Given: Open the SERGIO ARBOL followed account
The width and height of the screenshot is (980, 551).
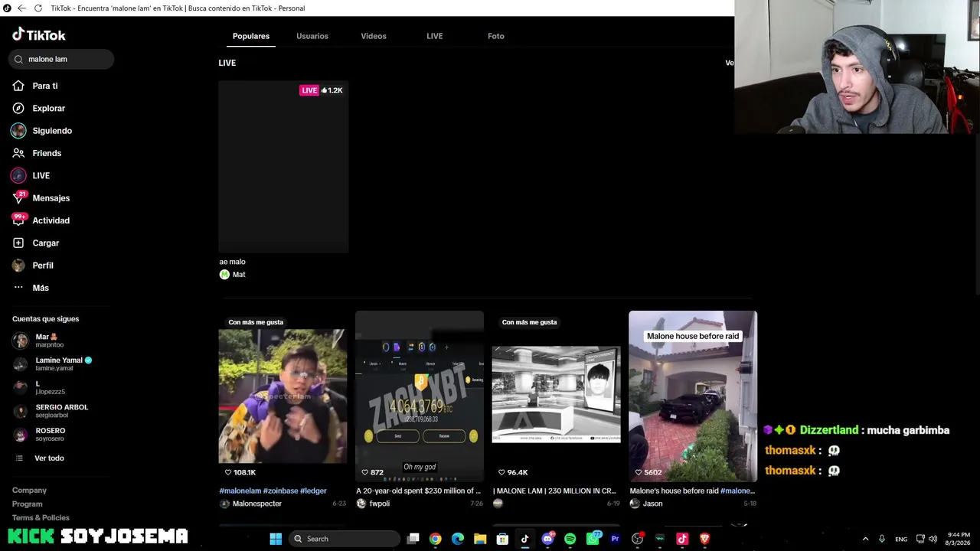Looking at the screenshot, I should coord(51,411).
